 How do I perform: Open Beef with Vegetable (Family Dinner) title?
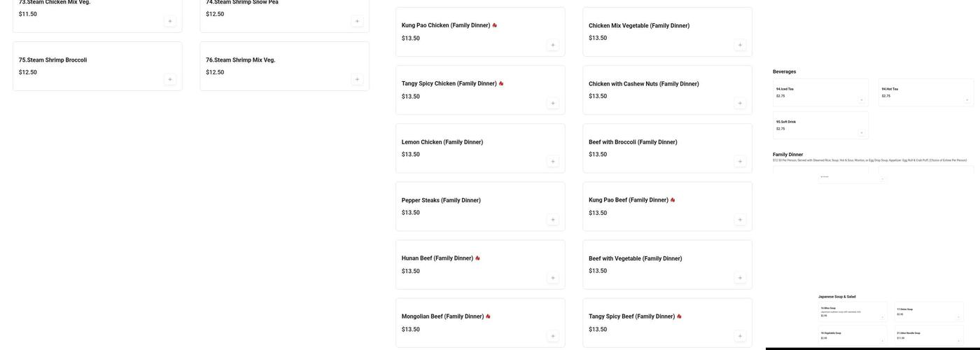coord(635,258)
